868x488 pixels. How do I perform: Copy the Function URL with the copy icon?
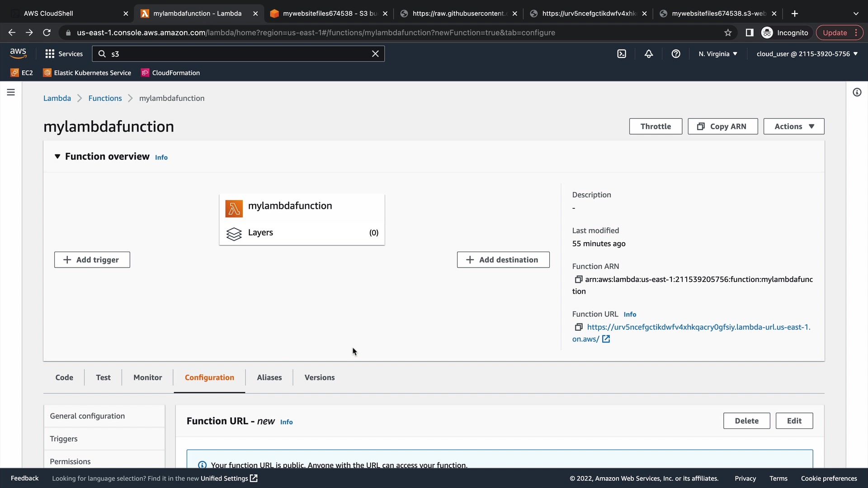tap(578, 327)
